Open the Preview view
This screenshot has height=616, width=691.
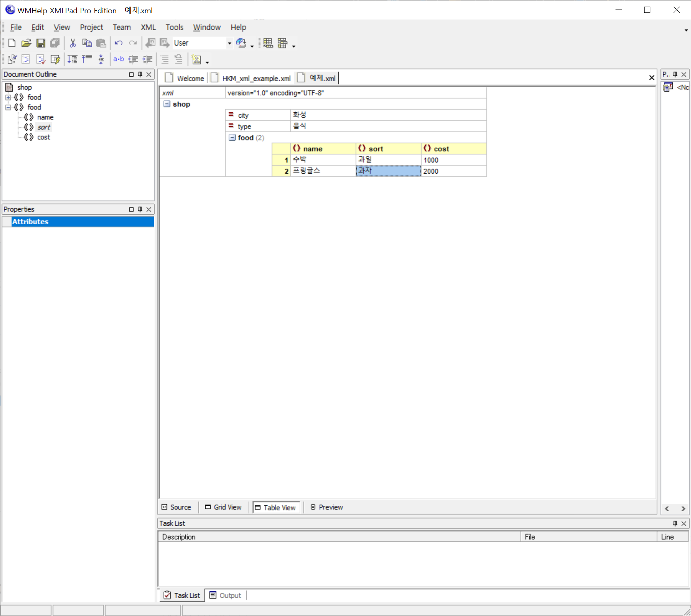(x=327, y=507)
